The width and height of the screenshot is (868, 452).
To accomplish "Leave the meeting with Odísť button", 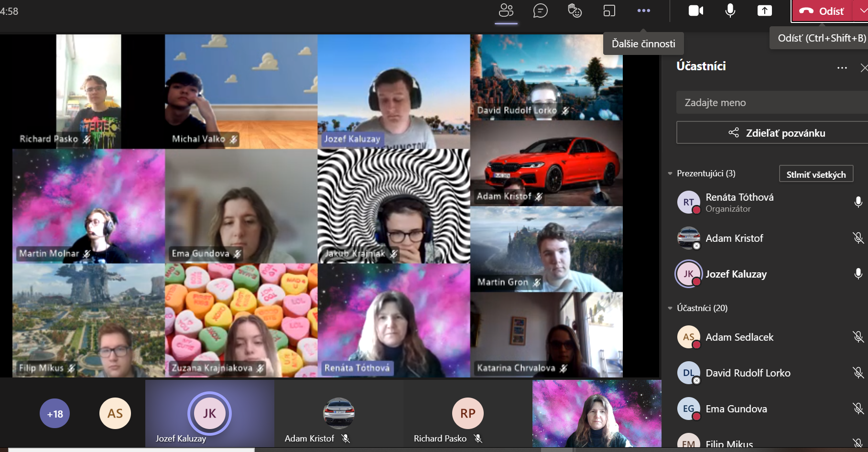I will coord(822,11).
